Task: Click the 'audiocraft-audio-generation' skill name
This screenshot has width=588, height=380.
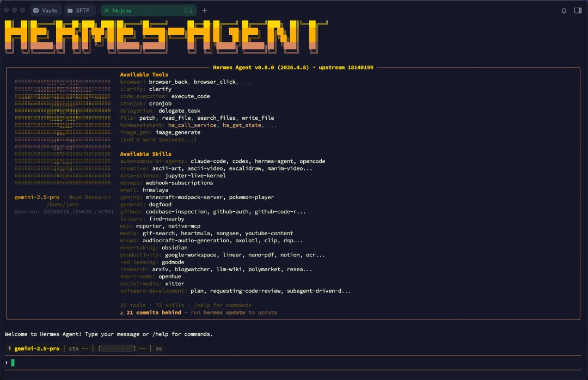Action: pyautogui.click(x=186, y=241)
